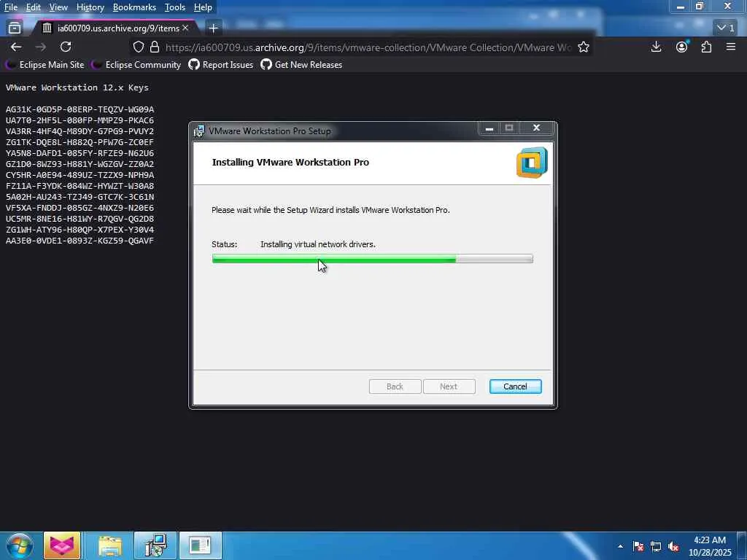Open the Help menu
The height and width of the screenshot is (560, 747).
(203, 7)
